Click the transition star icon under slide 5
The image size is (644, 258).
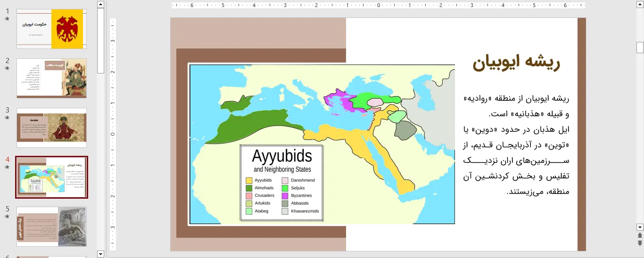(7, 217)
